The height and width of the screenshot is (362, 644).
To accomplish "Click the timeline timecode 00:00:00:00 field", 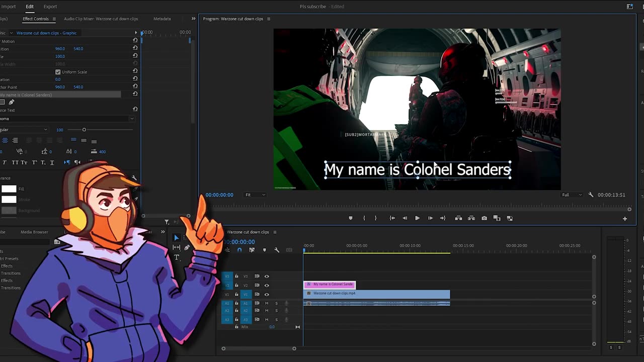I will (x=239, y=242).
